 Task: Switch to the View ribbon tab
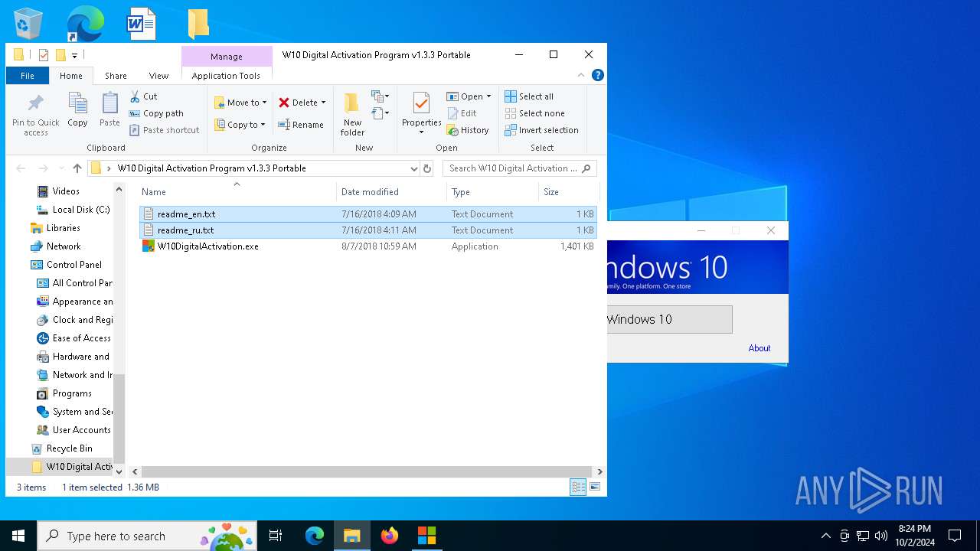point(158,76)
